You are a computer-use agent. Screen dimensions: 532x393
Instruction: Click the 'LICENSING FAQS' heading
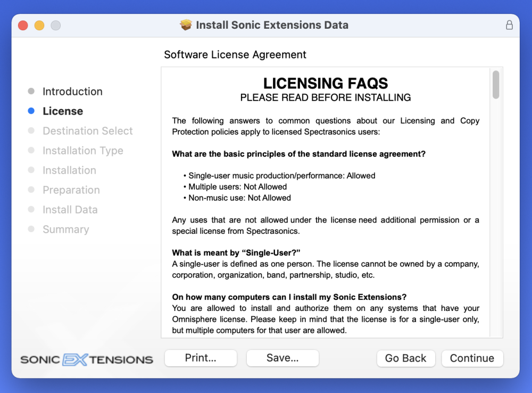click(x=326, y=83)
